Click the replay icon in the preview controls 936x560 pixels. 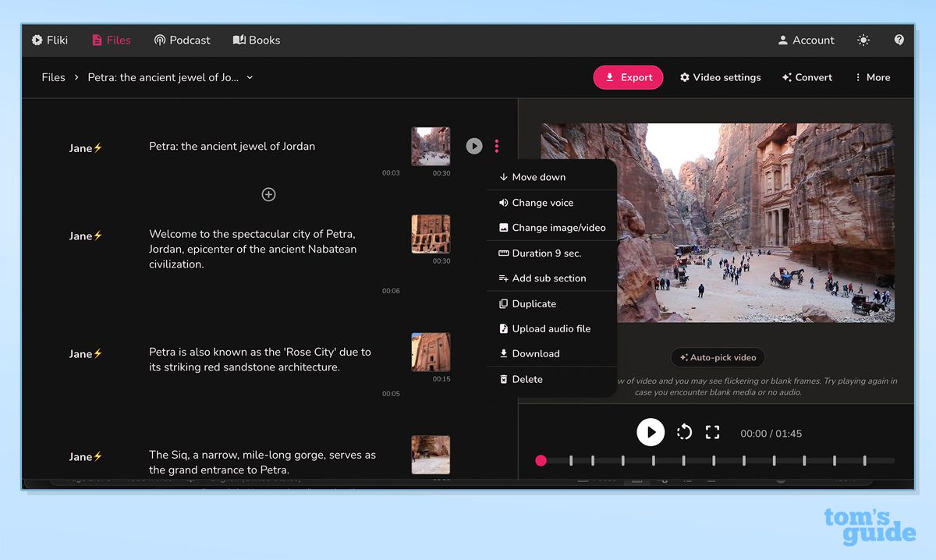click(x=684, y=431)
